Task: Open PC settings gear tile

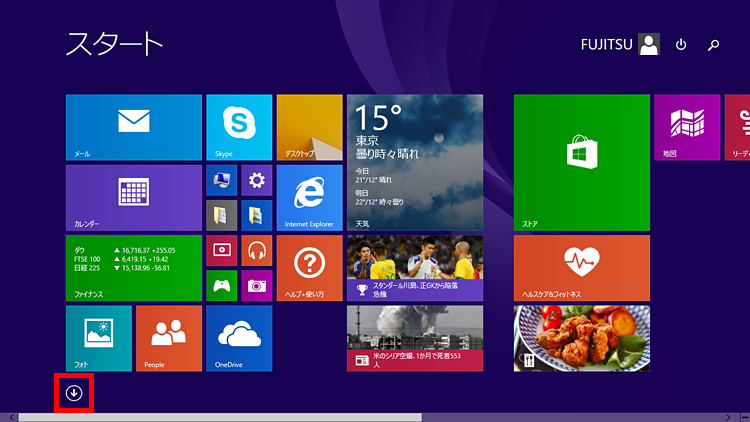Action: pyautogui.click(x=257, y=180)
